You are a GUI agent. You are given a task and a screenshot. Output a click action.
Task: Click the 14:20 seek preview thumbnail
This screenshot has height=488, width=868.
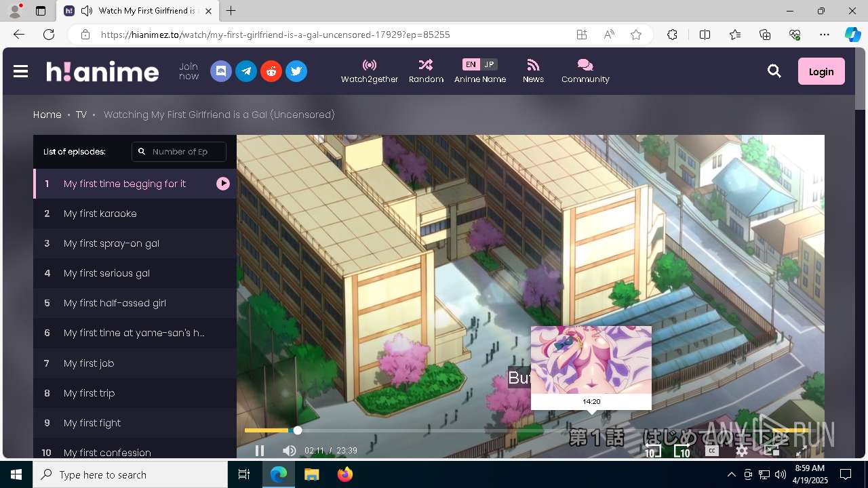click(x=591, y=368)
